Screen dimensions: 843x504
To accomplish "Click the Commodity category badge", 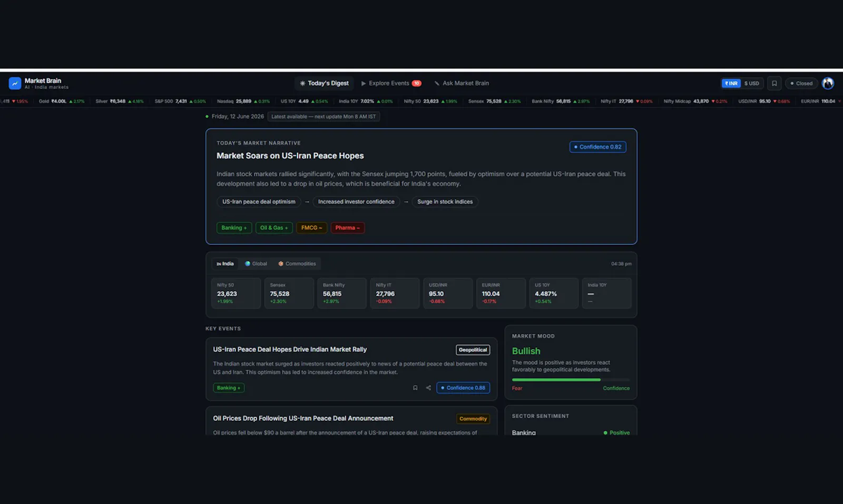I will [473, 419].
